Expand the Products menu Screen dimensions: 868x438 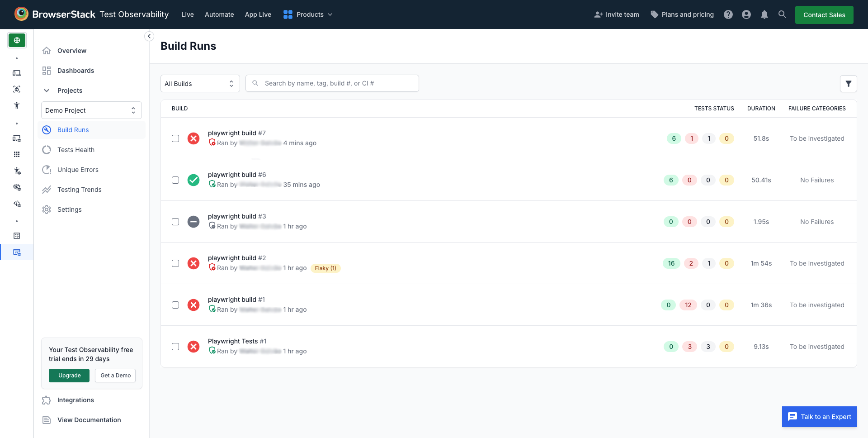pyautogui.click(x=308, y=14)
